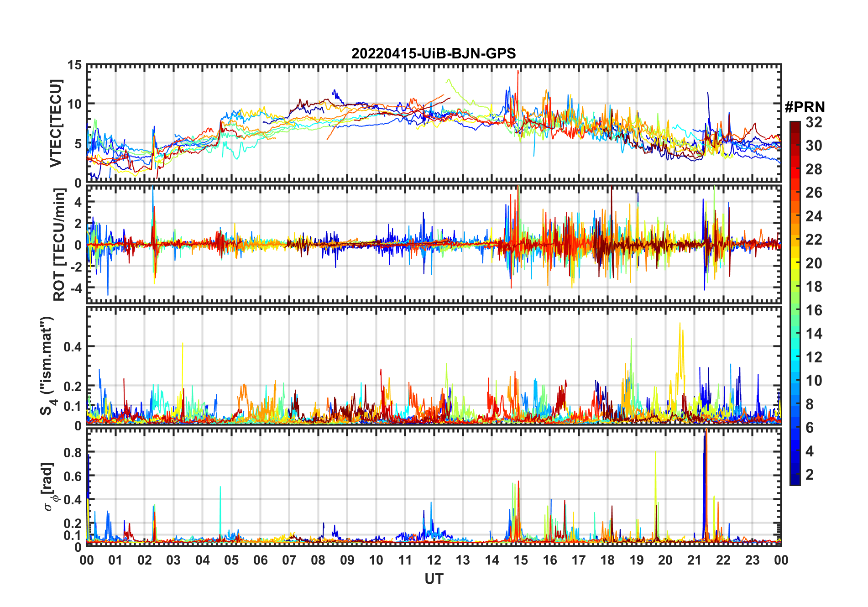Click colorbar tick label 24
This screenshot has height=607, width=868.
814,216
